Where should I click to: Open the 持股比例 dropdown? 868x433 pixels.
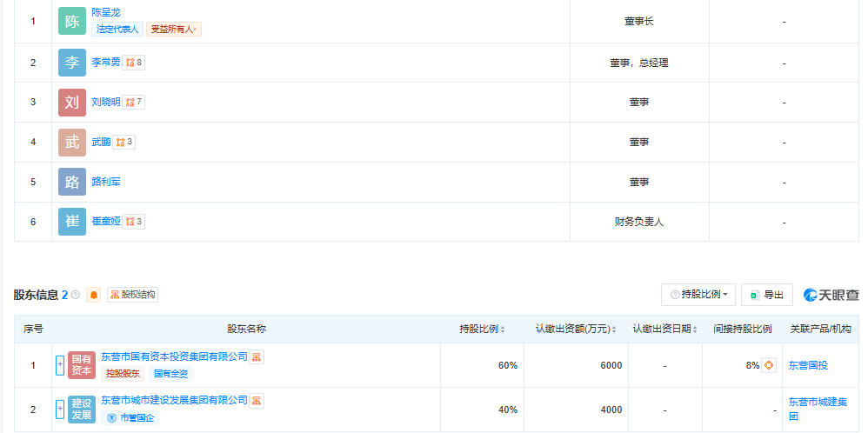pyautogui.click(x=698, y=295)
